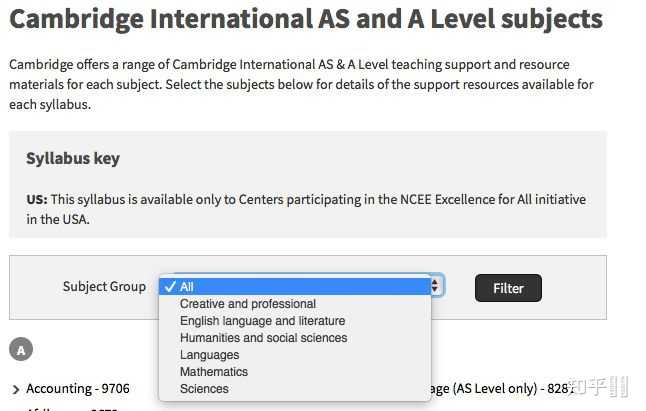Select "Mathematics" subject group
This screenshot has width=646, height=411.
click(214, 372)
